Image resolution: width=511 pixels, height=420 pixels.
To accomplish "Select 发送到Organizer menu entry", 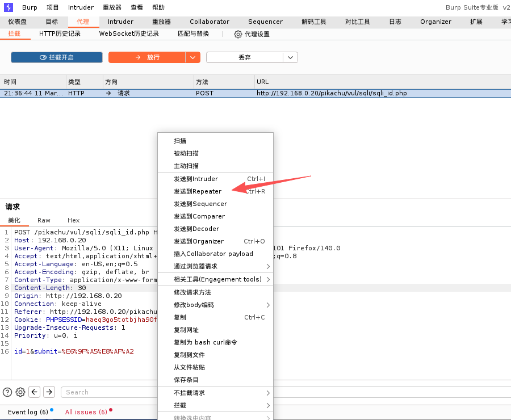I will pos(215,241).
